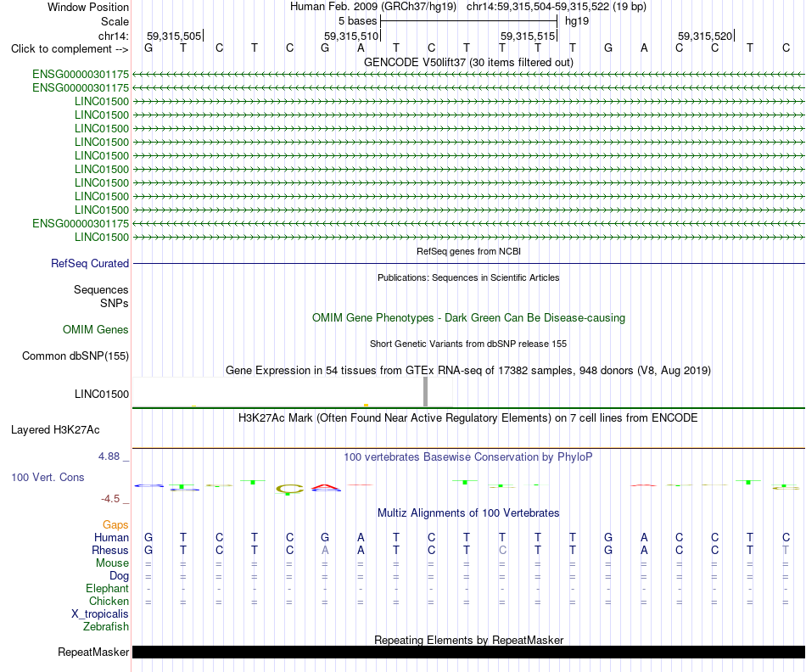Open the GENCODE V50lift37 track title
The image size is (806, 672).
coord(468,62)
